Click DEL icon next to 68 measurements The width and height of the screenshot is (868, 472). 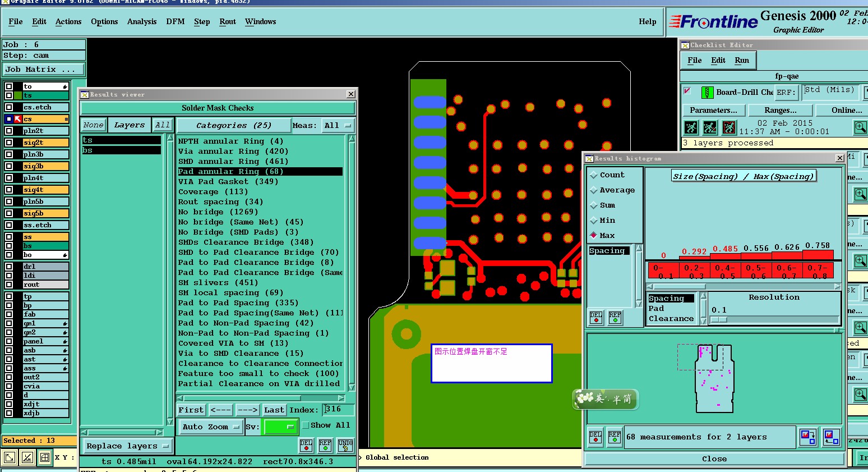point(595,437)
